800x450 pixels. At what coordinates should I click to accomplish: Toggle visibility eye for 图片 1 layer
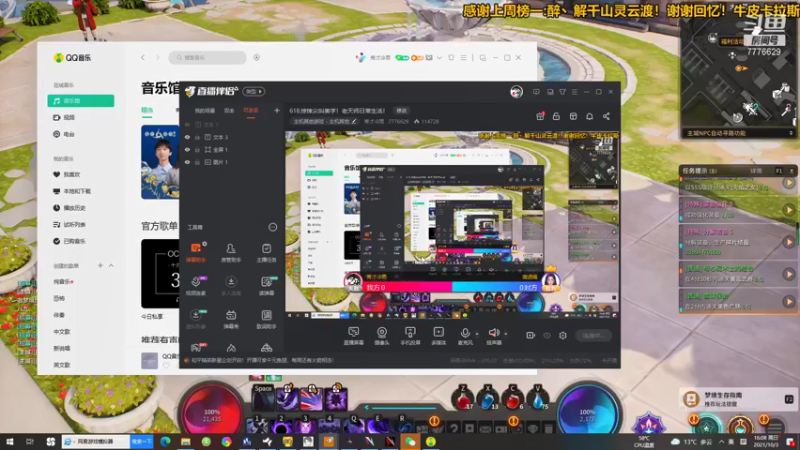(187, 162)
